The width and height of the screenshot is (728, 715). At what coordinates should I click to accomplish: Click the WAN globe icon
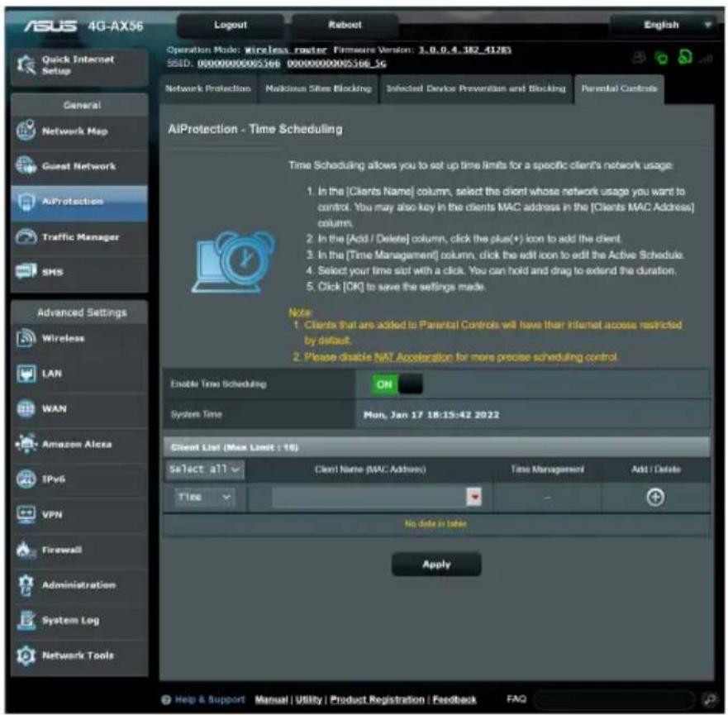[x=26, y=408]
